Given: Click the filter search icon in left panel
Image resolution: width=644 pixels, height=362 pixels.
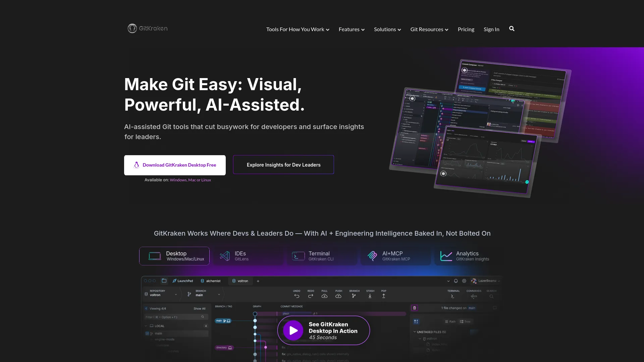Looking at the screenshot, I should click(203, 317).
